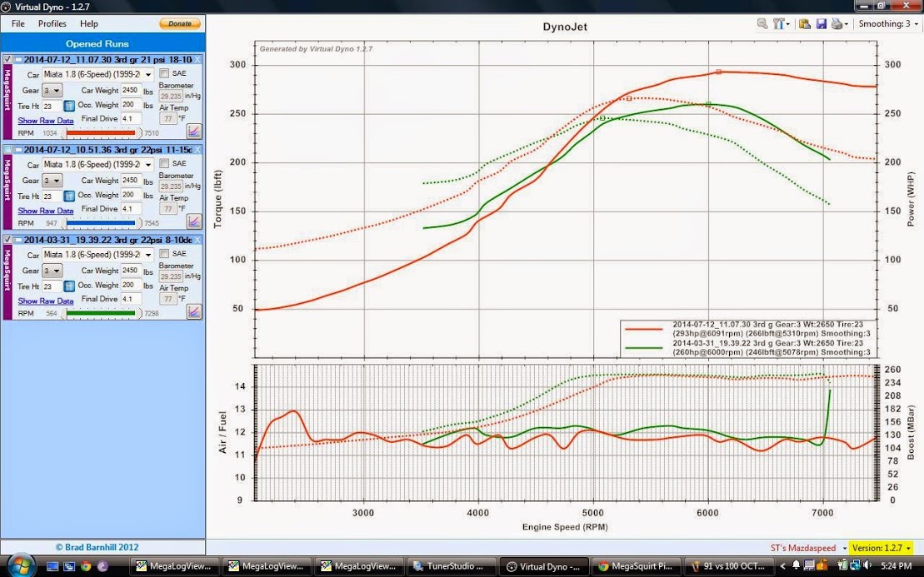
Task: Enable the 2014-07-12_10.51.36 run checkbox
Action: pyautogui.click(x=7, y=150)
